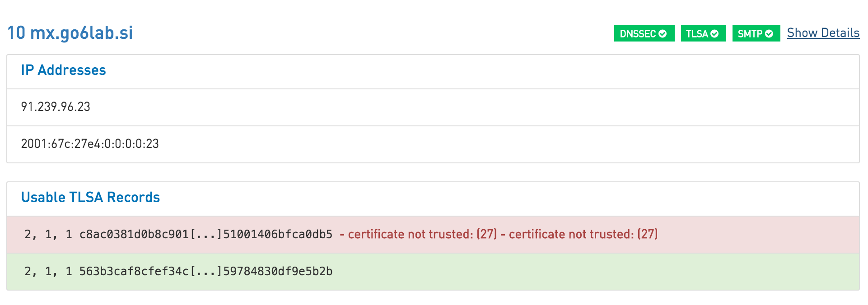This screenshot has width=868, height=305.
Task: Click the '2, 1, 1' prefix of red record
Action: coord(48,234)
